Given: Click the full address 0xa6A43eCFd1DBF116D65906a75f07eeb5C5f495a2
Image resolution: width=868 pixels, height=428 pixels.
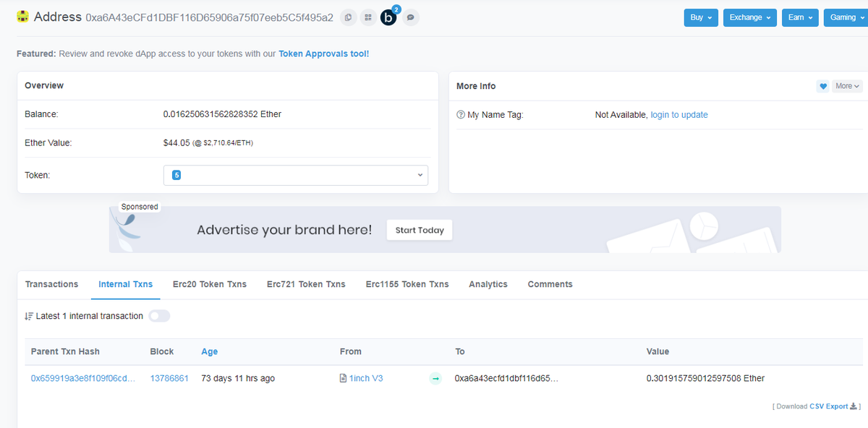Looking at the screenshot, I should (210, 17).
